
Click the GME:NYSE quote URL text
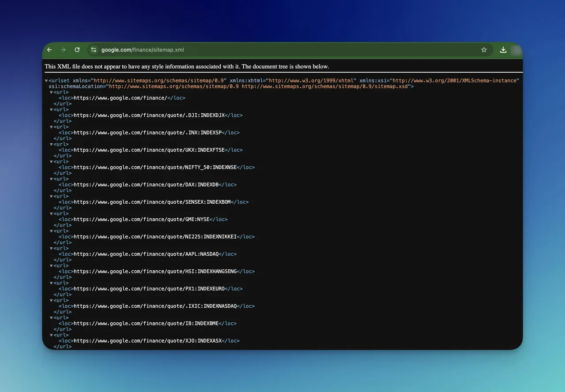pos(142,220)
